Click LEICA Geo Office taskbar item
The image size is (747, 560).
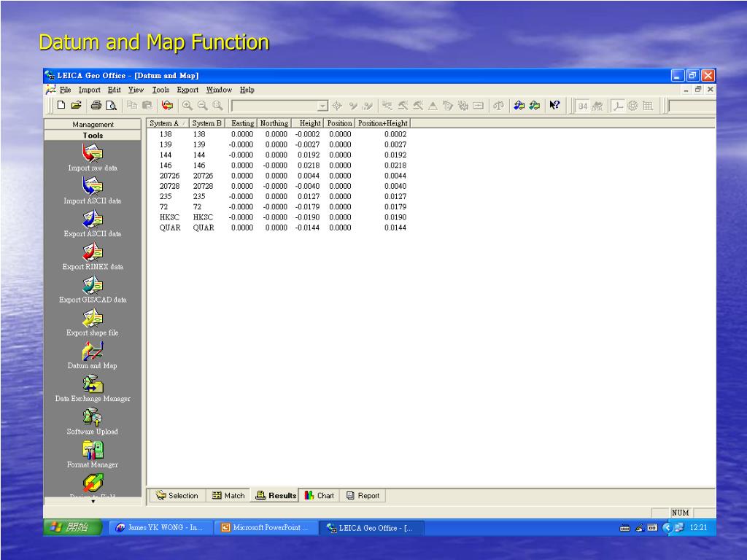(x=371, y=528)
